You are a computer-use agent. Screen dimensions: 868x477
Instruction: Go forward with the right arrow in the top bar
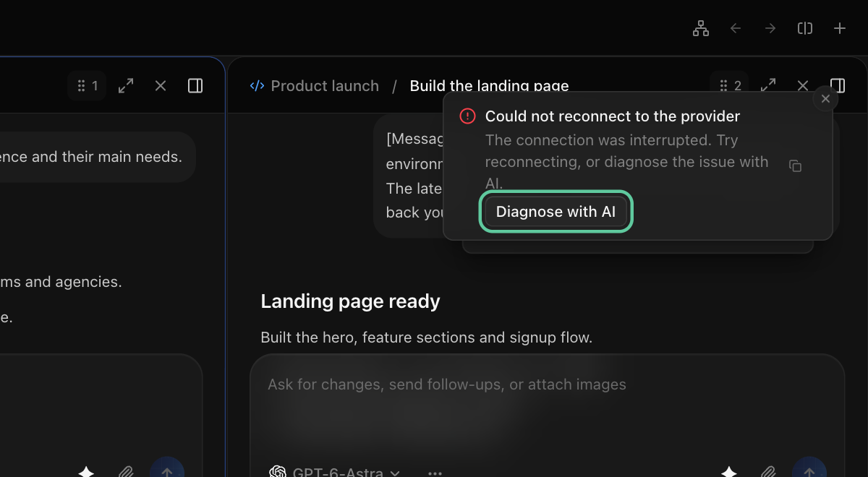[x=770, y=28]
